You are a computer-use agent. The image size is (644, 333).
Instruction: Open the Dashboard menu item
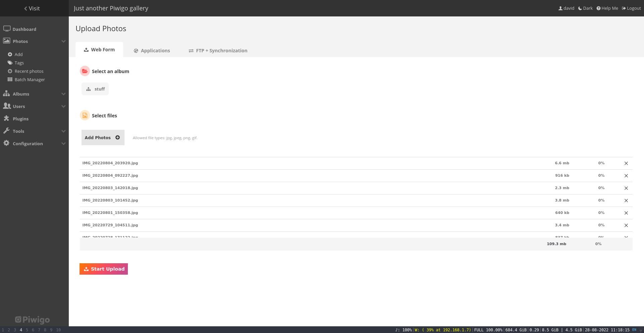tap(24, 29)
